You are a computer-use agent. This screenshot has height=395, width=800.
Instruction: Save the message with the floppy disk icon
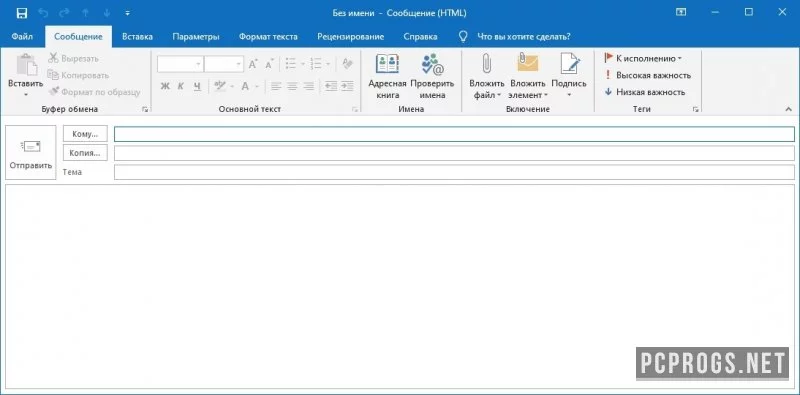[21, 13]
